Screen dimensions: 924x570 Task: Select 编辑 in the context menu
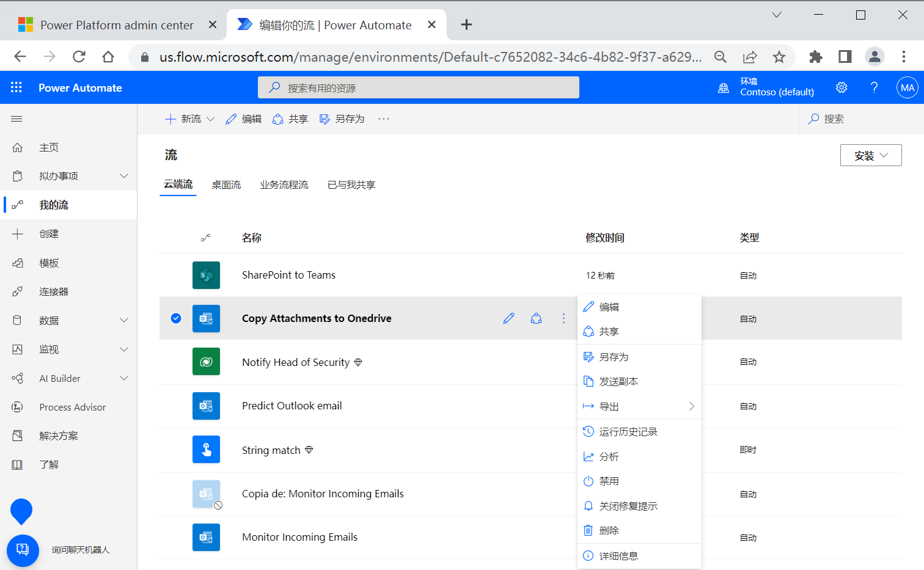(x=639, y=307)
